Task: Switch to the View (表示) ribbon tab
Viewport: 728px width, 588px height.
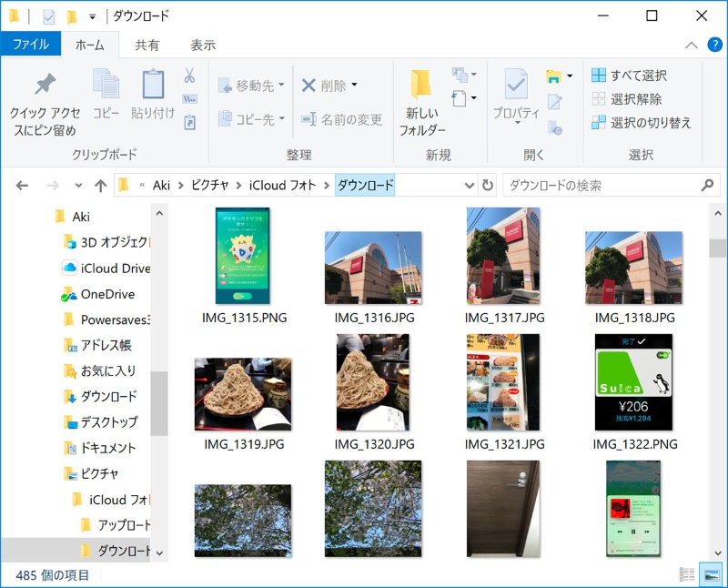Action: coord(203,45)
